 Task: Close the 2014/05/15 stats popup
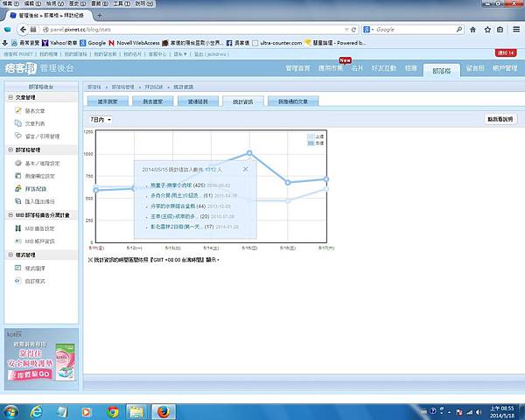click(245, 169)
